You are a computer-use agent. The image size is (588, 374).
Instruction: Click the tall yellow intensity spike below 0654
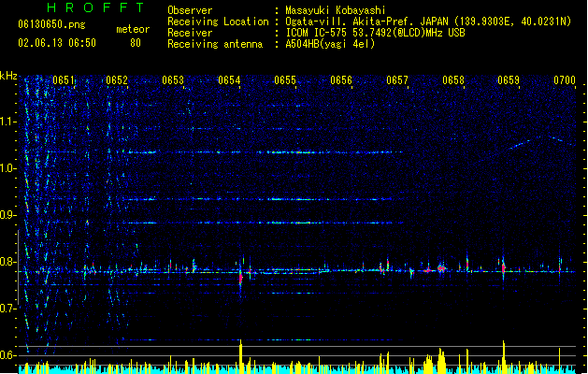click(x=241, y=356)
